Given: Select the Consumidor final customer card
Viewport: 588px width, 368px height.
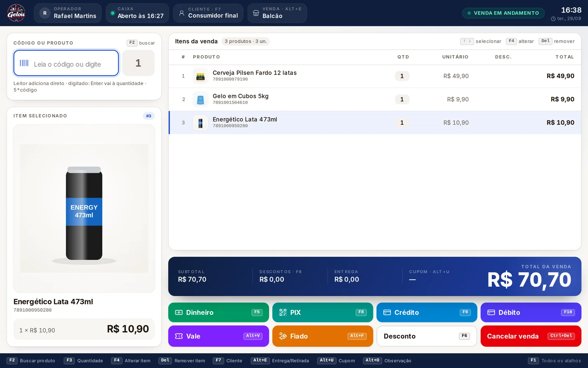Looking at the screenshot, I should 208,13.
